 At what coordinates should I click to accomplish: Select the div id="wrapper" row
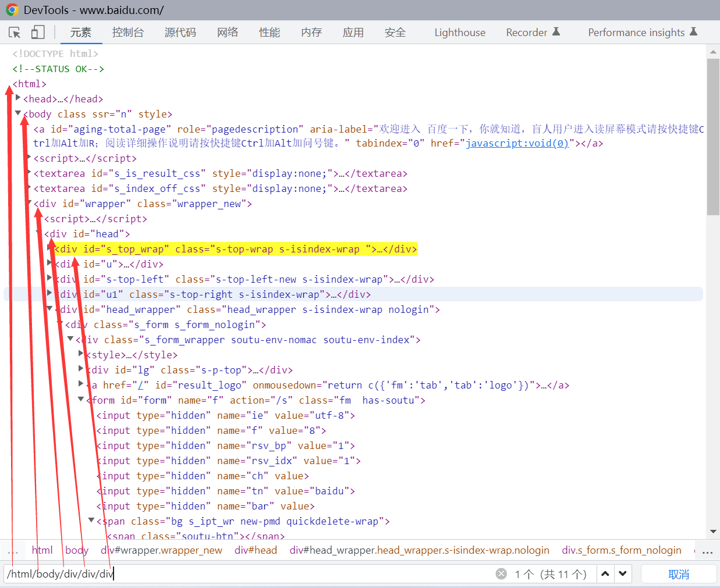[143, 204]
